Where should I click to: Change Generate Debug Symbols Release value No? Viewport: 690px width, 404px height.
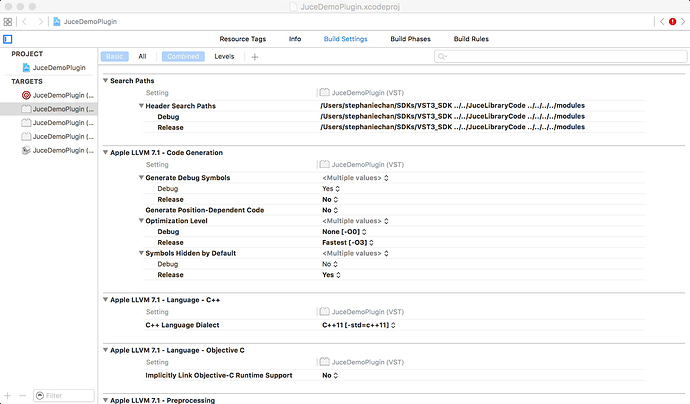(x=330, y=199)
